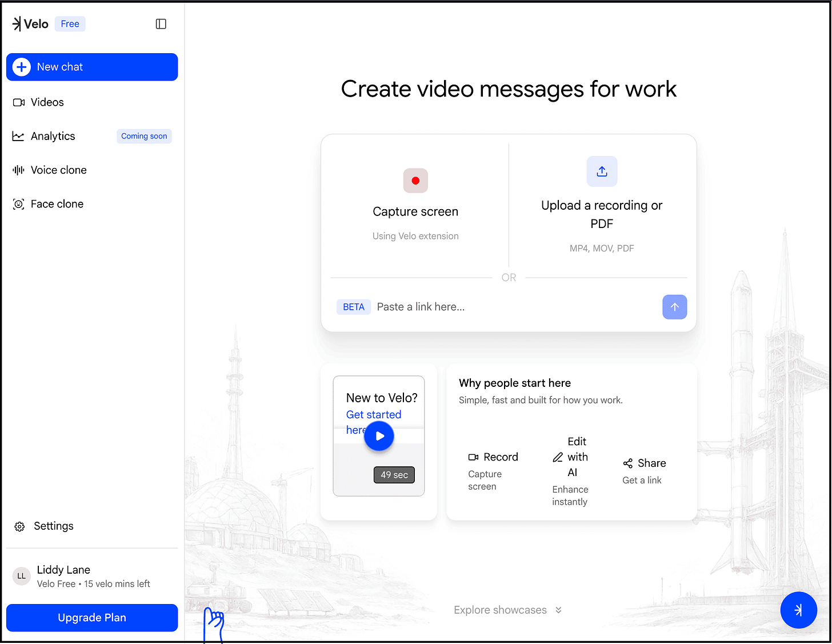Viewport: 832px width, 644px height.
Task: Follow the Get started here link
Action: click(374, 422)
